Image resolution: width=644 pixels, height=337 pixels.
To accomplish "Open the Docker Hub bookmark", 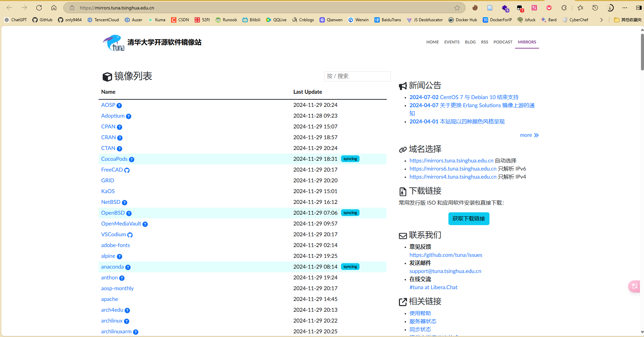I will tap(463, 20).
